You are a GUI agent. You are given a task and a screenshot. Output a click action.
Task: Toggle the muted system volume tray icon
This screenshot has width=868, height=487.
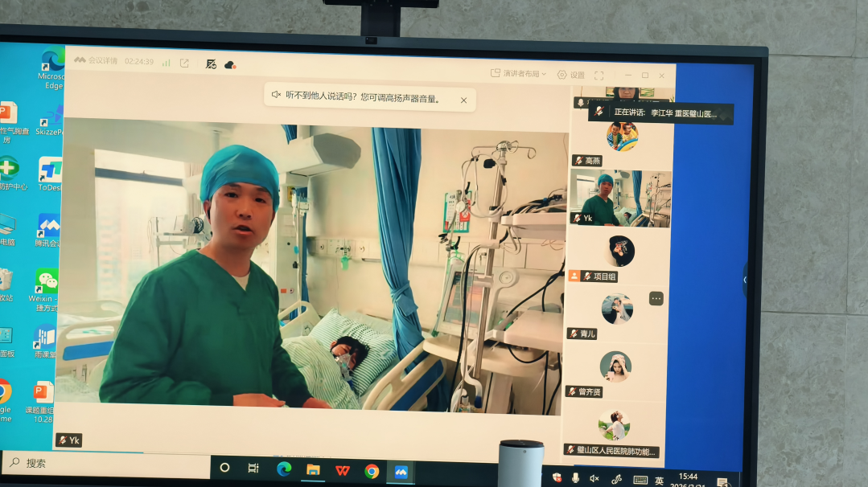point(594,478)
